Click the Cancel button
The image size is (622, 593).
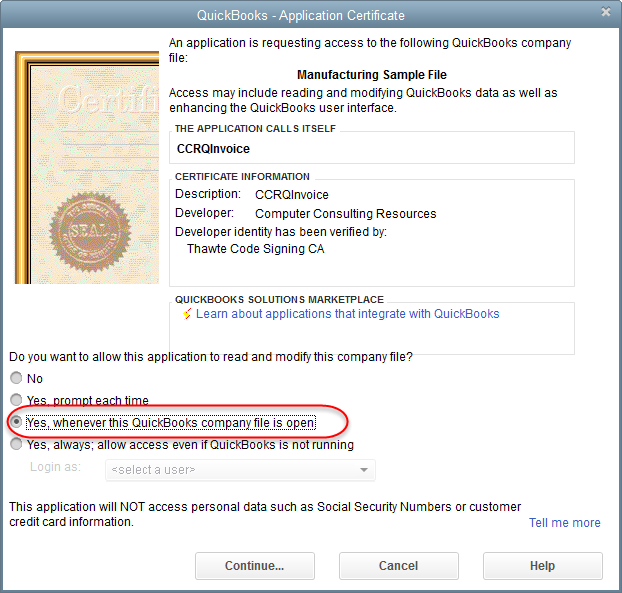coord(399,566)
